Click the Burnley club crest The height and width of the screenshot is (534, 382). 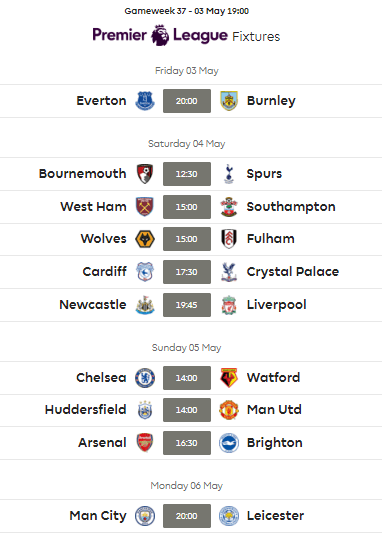(x=229, y=101)
